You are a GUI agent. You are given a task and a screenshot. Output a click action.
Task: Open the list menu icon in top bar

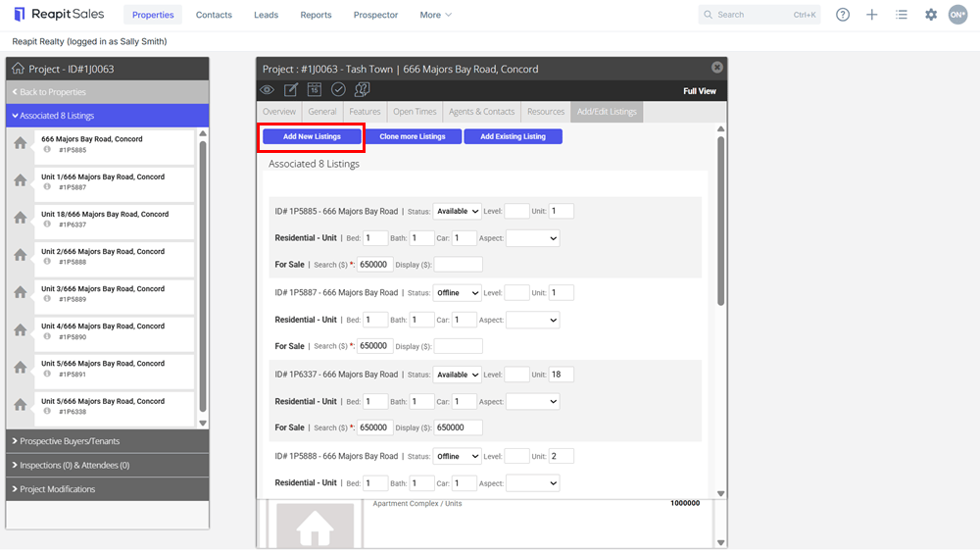(902, 15)
